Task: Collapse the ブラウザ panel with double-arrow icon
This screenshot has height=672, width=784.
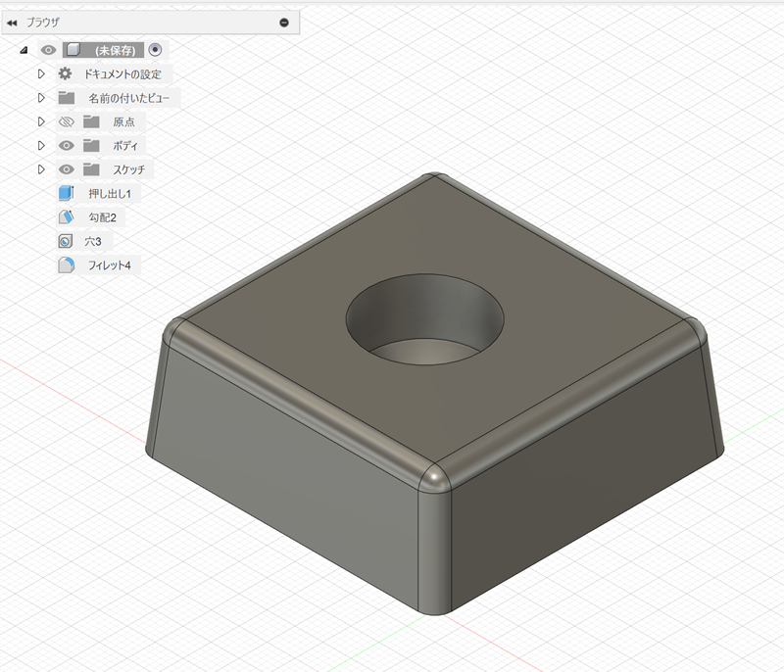Action: click(x=12, y=23)
